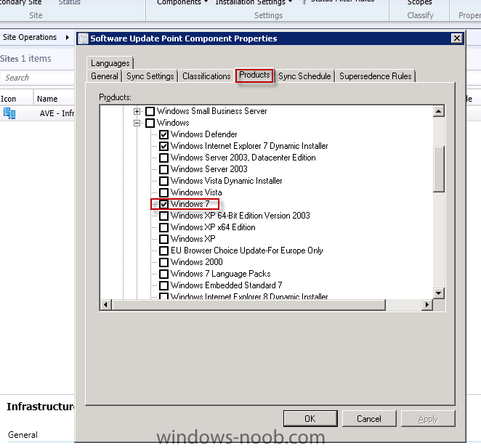Select the Products tab

click(254, 75)
